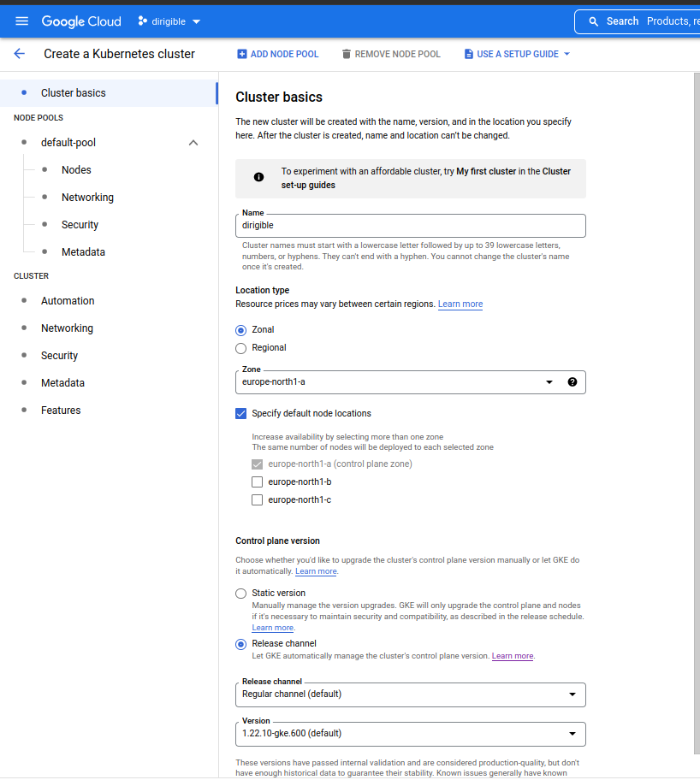Select Zonal location type

pyautogui.click(x=241, y=330)
